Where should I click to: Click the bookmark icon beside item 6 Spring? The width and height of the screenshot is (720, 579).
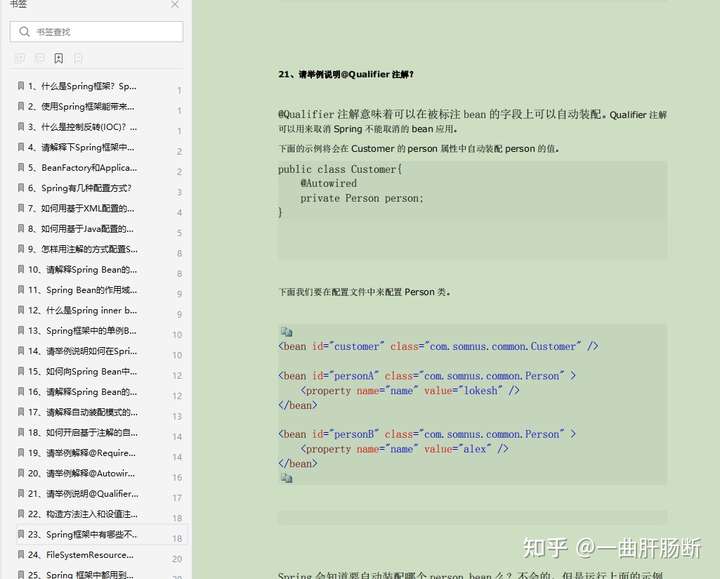coord(21,188)
